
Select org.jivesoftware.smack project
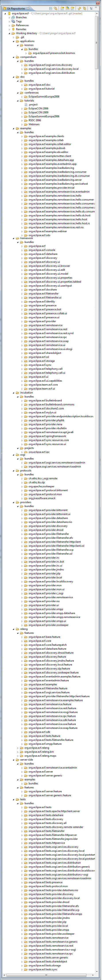(x=42, y=498)
